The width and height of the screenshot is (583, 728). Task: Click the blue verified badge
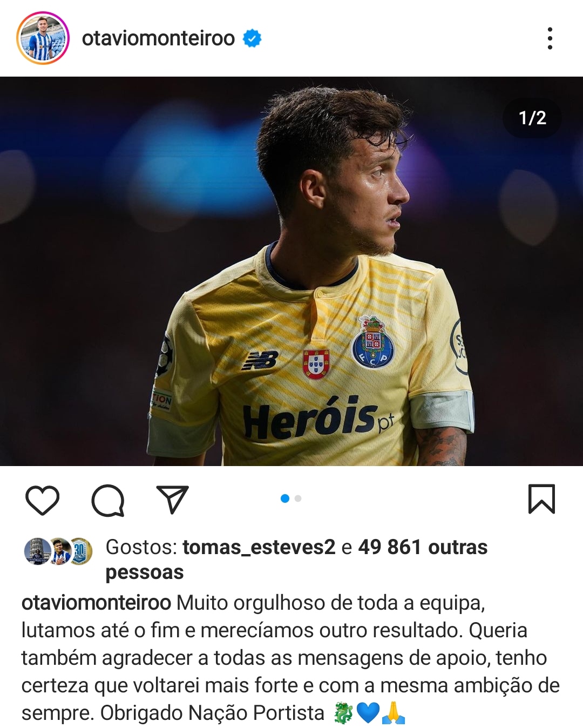[x=252, y=38]
